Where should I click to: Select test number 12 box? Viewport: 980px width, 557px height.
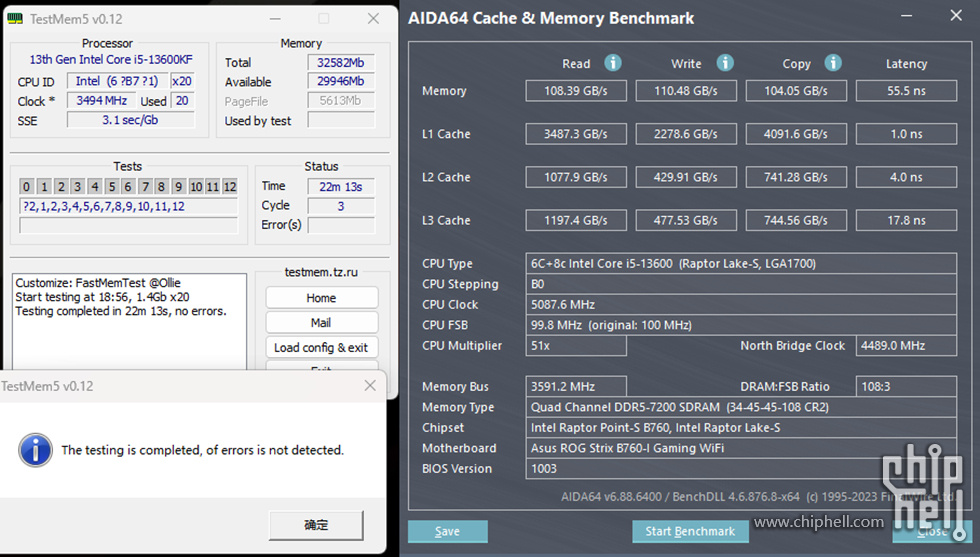[x=230, y=186]
